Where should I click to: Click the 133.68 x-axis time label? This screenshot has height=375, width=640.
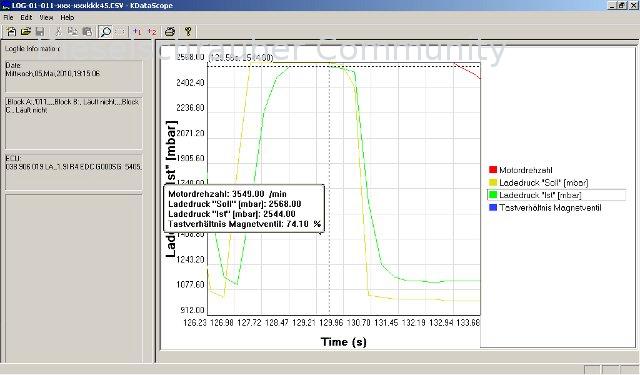[468, 322]
